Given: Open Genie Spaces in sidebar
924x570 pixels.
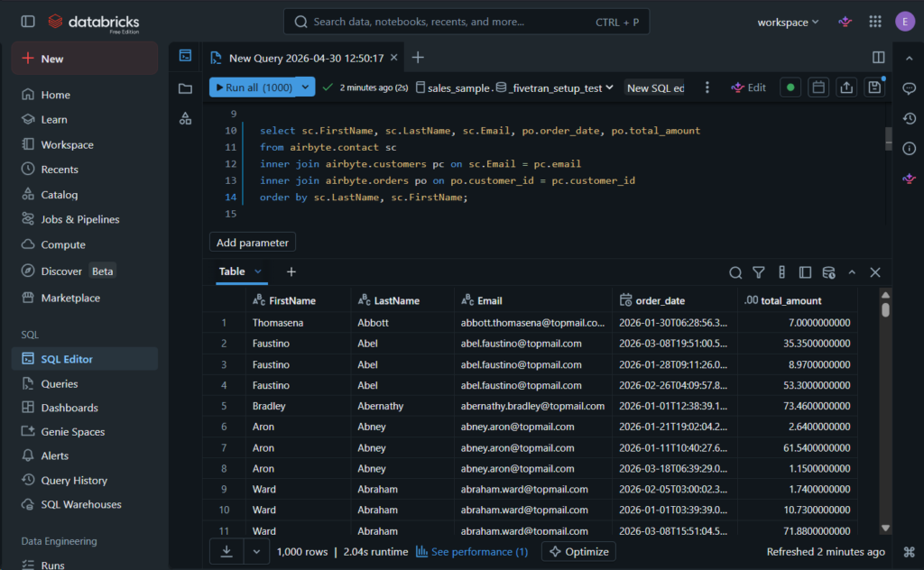Looking at the screenshot, I should click(84, 432).
